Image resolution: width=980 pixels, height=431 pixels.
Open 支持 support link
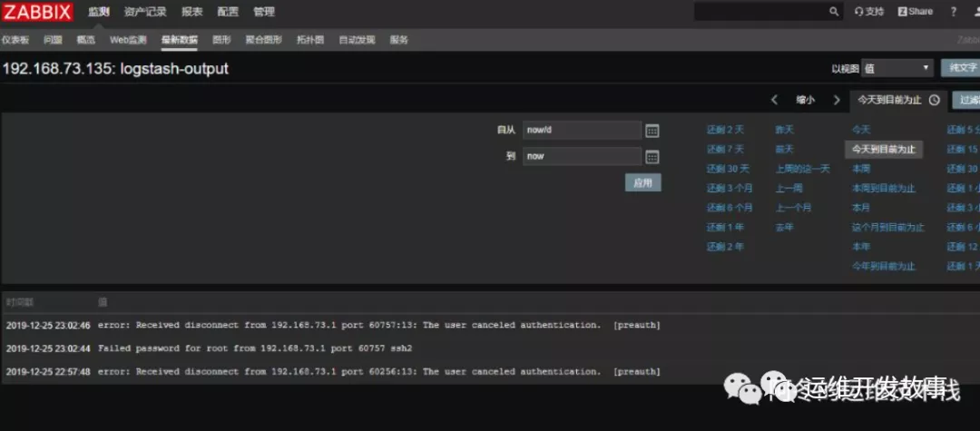pos(869,11)
